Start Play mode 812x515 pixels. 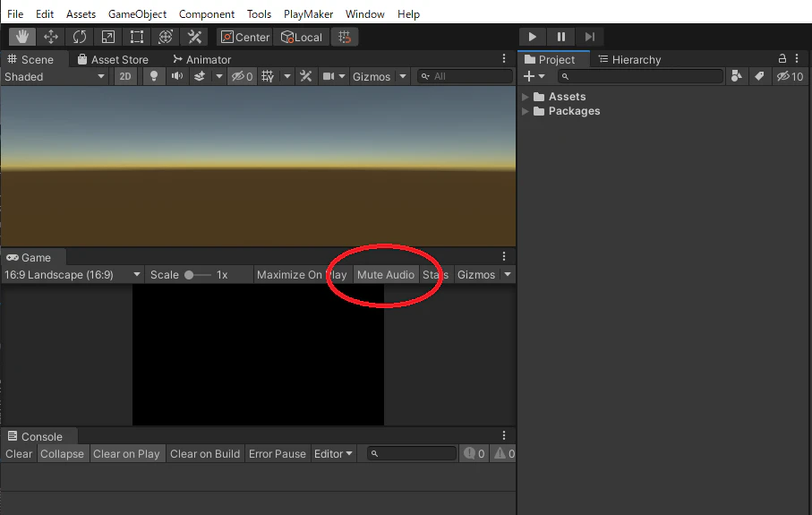(x=533, y=37)
